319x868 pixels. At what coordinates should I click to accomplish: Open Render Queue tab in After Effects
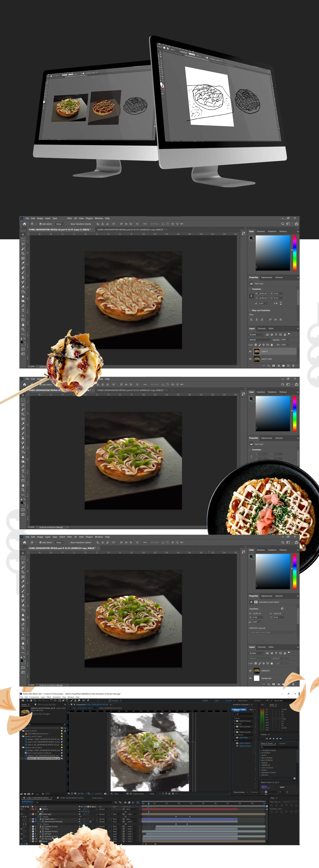click(97, 798)
